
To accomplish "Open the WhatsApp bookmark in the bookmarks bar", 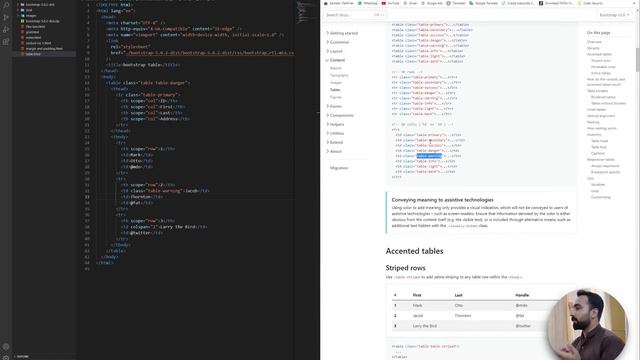I will pos(368,3).
